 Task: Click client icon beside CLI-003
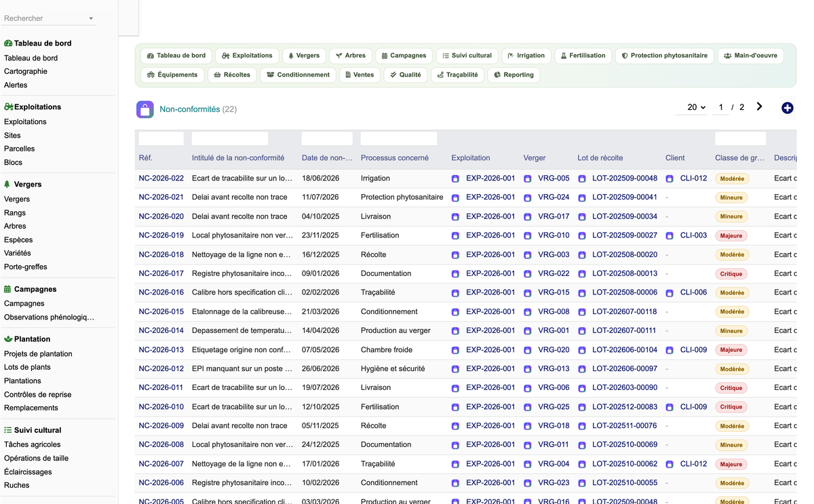(670, 236)
